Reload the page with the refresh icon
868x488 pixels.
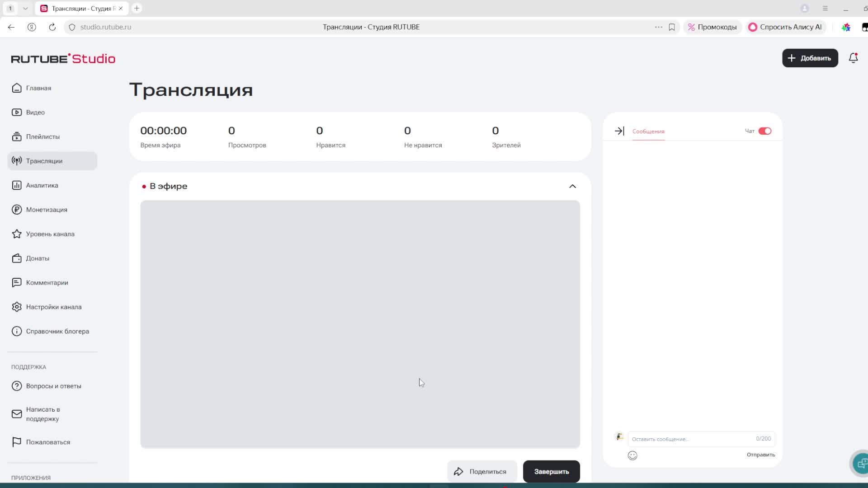click(x=52, y=27)
